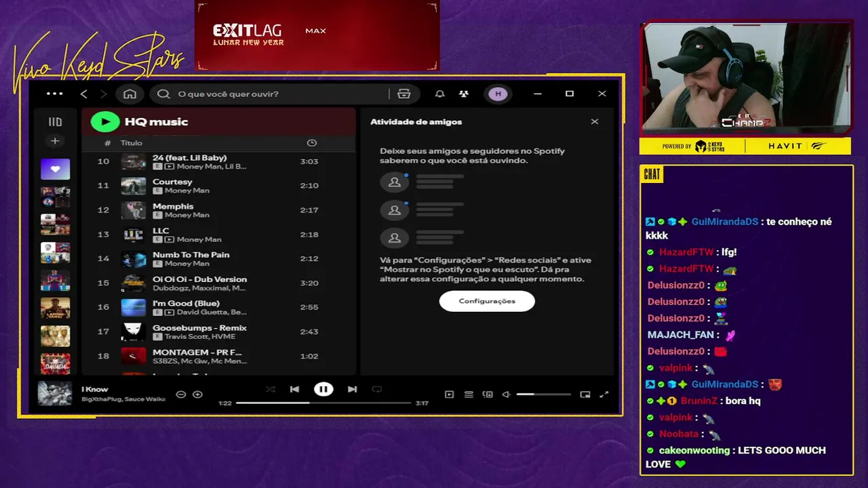
Task: Open the miniplayer icon
Action: click(x=585, y=394)
